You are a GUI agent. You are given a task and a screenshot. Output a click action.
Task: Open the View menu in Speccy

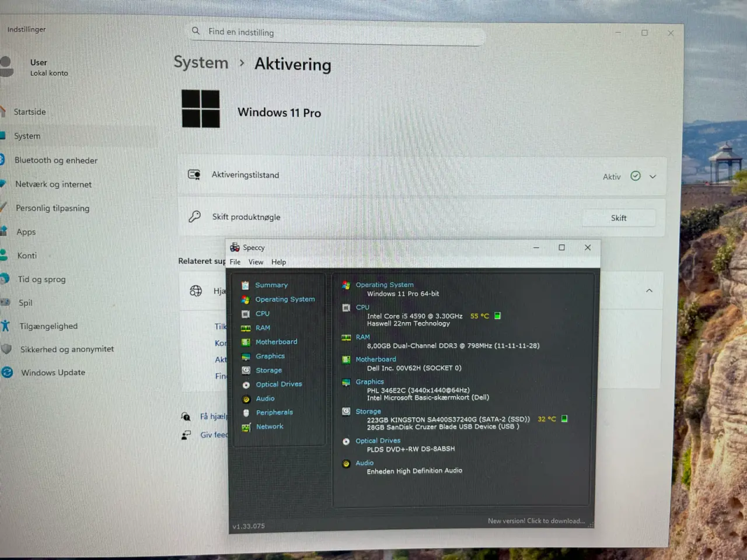click(x=256, y=262)
